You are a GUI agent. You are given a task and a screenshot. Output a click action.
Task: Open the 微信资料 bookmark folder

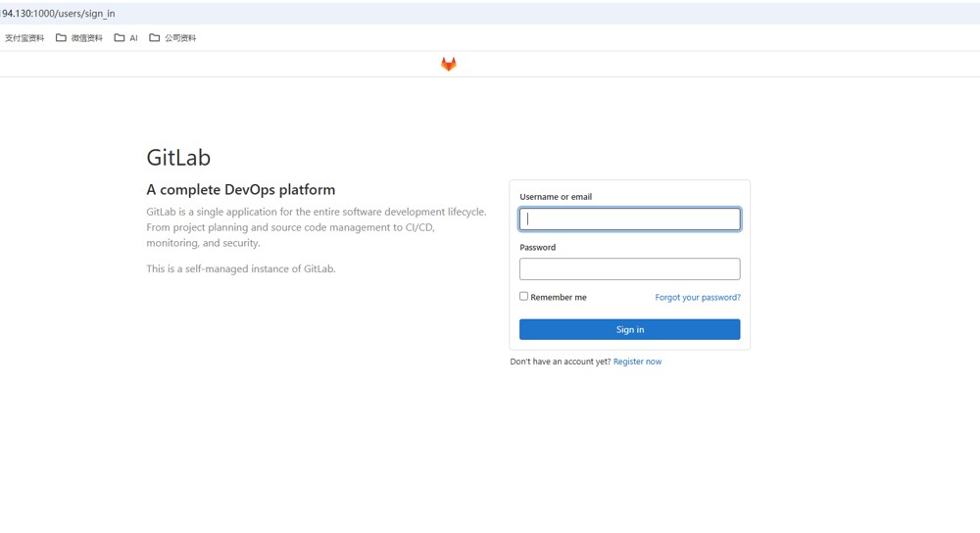79,38
